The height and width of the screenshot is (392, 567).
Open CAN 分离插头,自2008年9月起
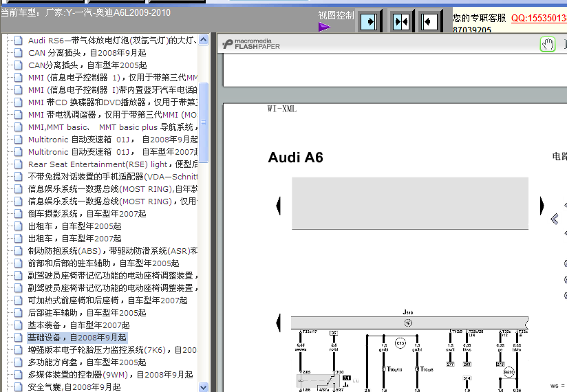[87, 53]
